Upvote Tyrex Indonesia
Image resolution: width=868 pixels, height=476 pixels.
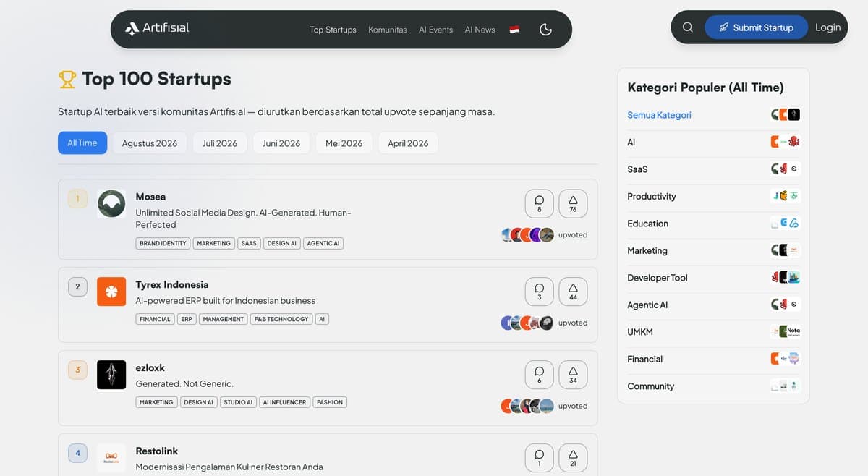click(573, 292)
